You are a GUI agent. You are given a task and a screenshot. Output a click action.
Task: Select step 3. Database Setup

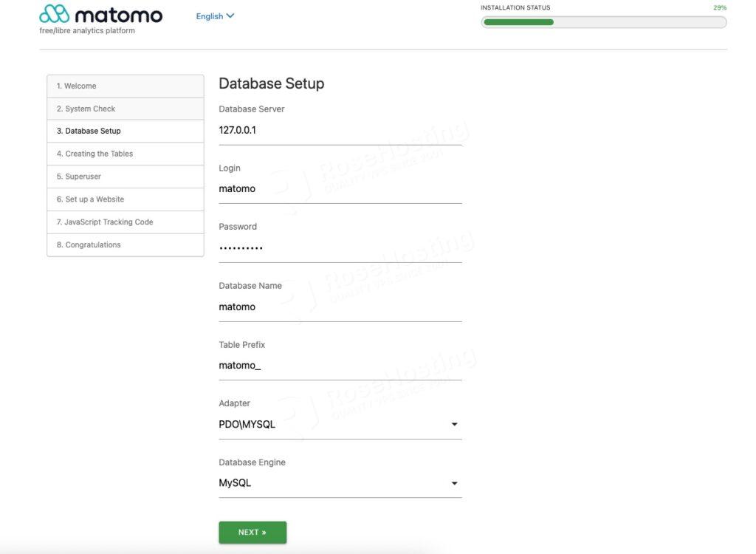pos(126,131)
